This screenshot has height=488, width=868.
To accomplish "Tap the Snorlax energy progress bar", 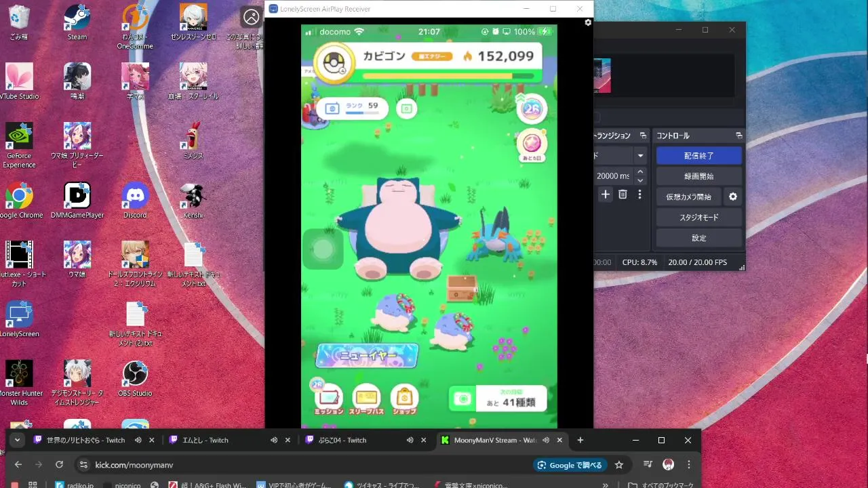I will coord(448,76).
